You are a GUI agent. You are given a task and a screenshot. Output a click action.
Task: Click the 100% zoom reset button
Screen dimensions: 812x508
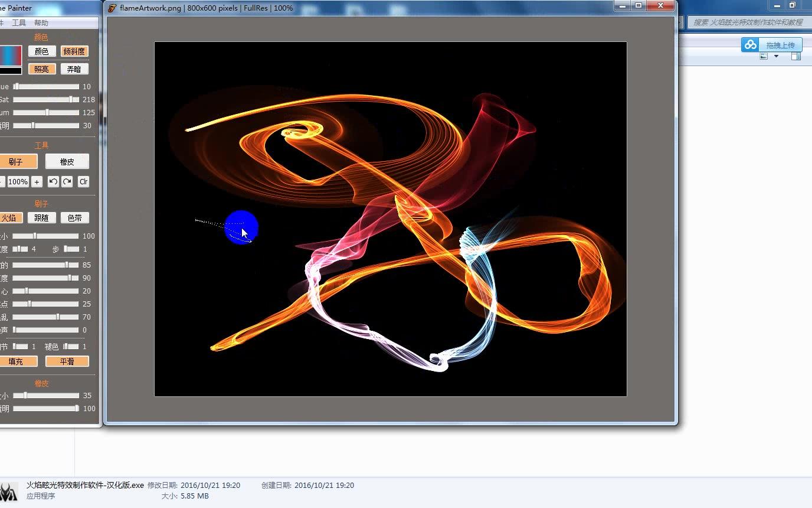(x=18, y=182)
